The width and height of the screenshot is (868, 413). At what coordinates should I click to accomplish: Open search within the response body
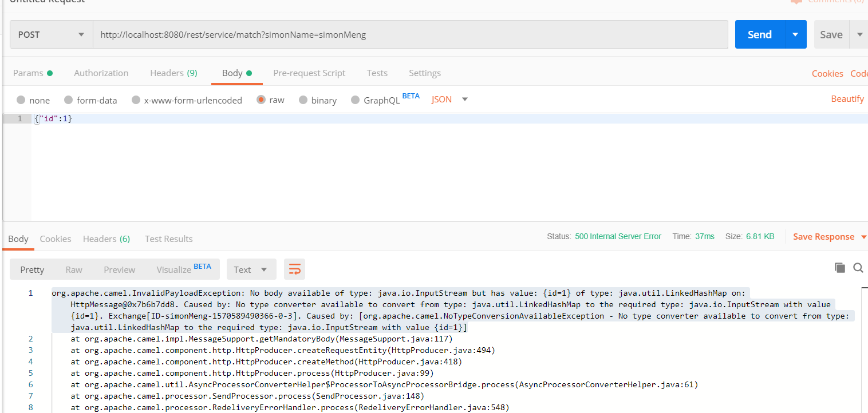(x=858, y=267)
